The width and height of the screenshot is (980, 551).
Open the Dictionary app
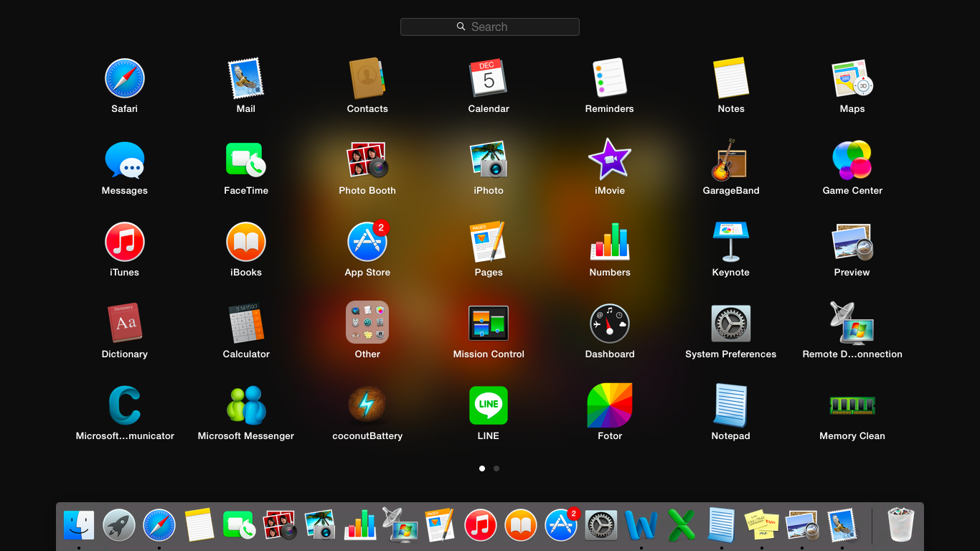(125, 323)
